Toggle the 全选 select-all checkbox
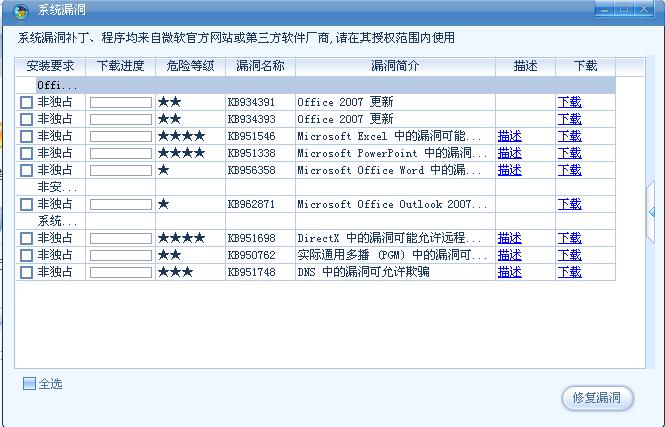Screen dimensions: 665x427 tap(29, 383)
